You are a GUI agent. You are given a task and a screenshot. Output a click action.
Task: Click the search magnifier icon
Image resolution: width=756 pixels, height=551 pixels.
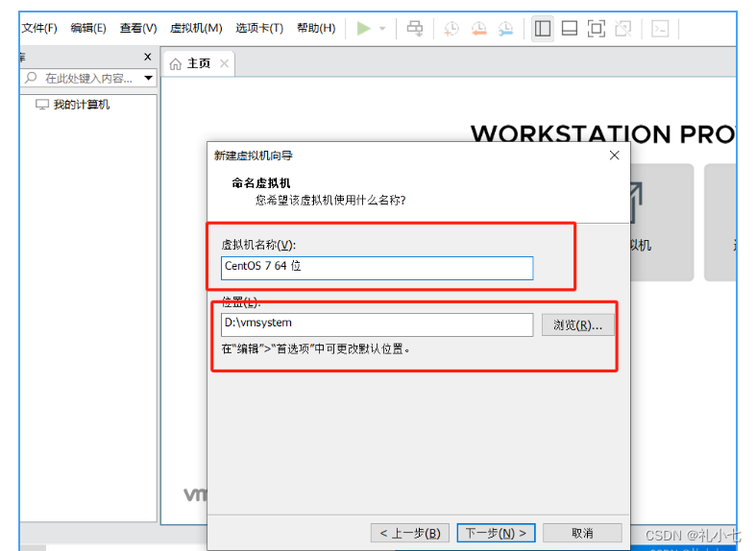(31, 78)
